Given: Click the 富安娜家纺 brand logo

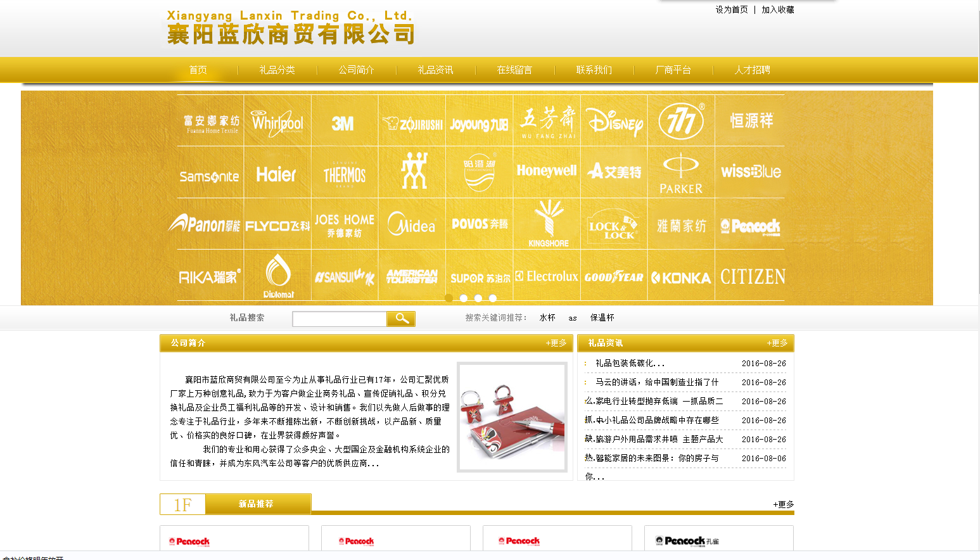Looking at the screenshot, I should (212, 124).
